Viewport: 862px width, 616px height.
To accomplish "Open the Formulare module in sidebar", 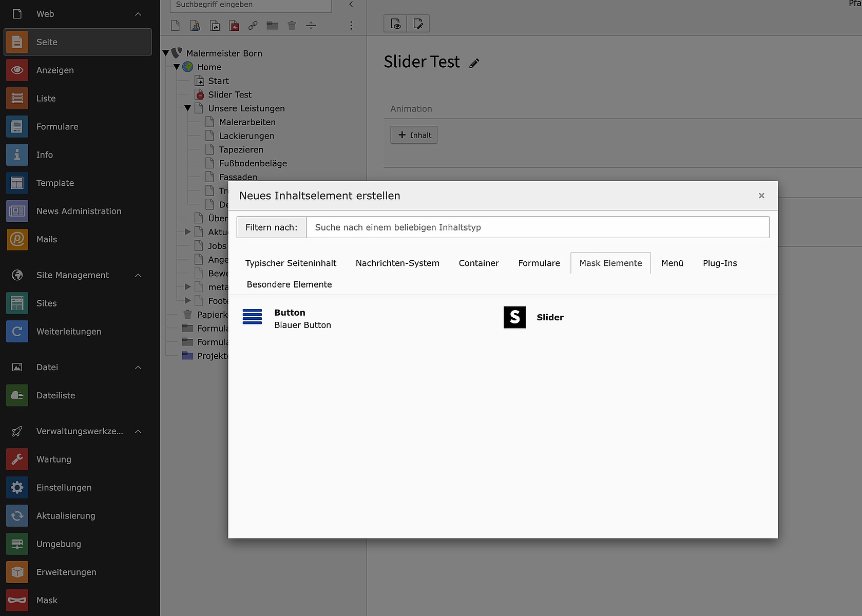I will click(x=78, y=127).
